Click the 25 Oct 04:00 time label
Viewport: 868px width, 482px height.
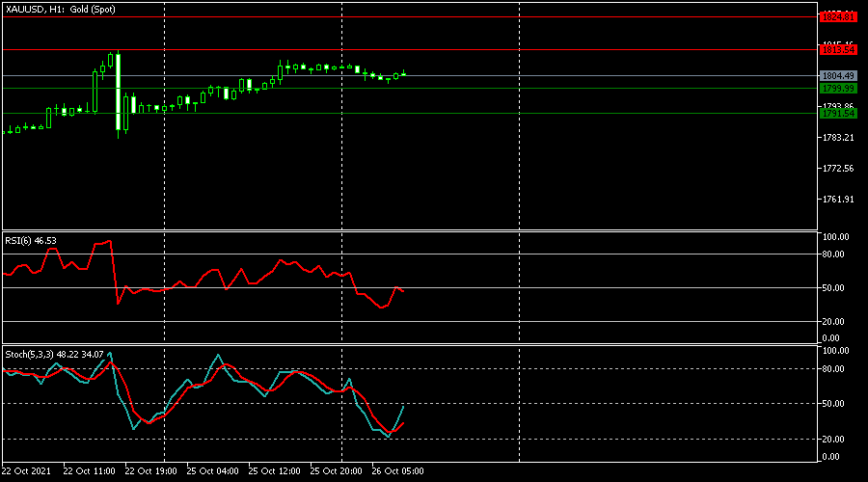tap(212, 471)
